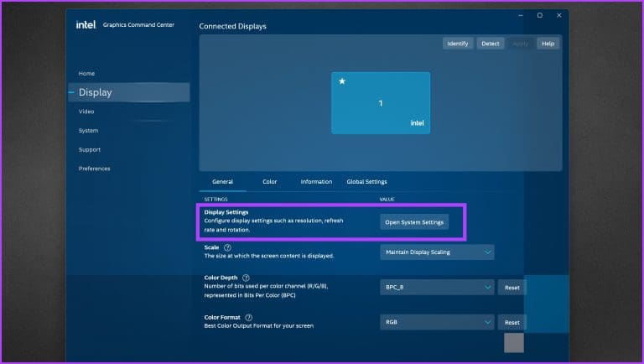This screenshot has height=364, width=644.
Task: Switch to the Color tab
Action: [269, 182]
